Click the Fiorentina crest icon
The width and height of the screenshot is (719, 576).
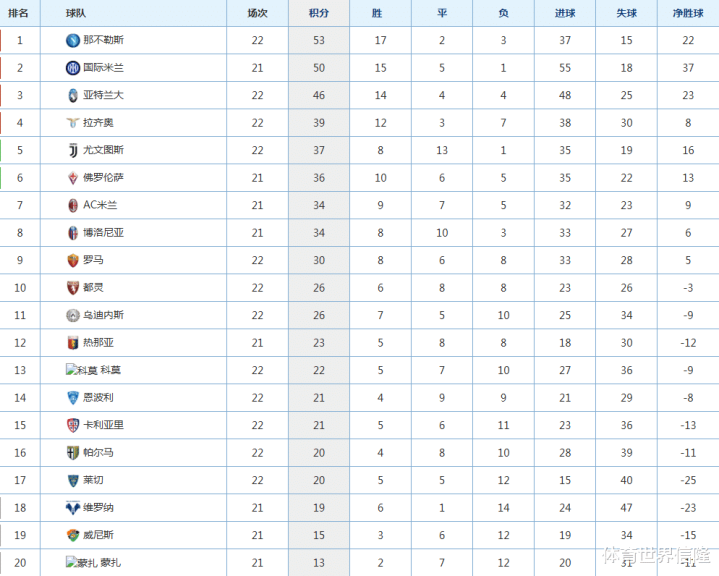coord(72,178)
